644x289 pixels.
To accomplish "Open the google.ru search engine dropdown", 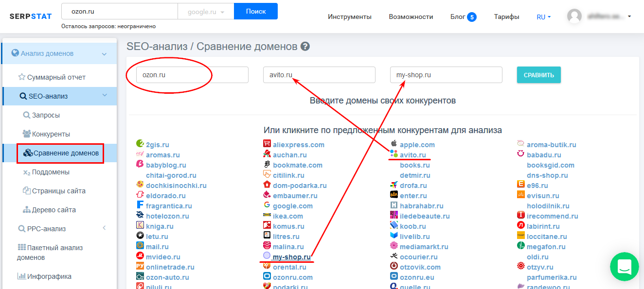I will click(206, 12).
